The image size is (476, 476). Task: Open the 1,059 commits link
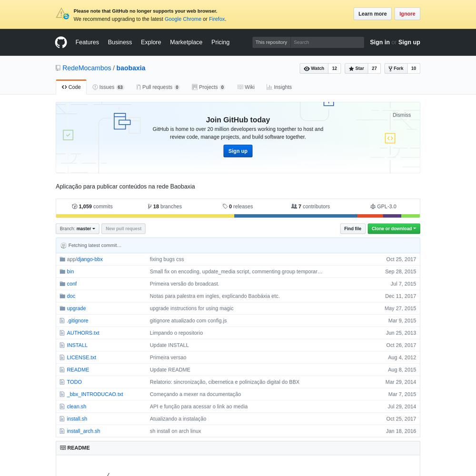tap(92, 207)
